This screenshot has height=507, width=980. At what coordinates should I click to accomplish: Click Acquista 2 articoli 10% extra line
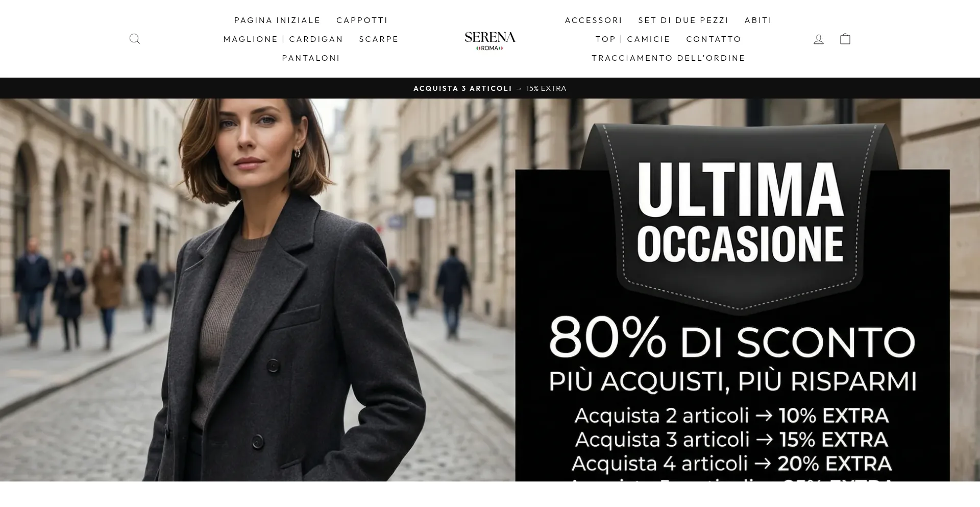(732, 416)
